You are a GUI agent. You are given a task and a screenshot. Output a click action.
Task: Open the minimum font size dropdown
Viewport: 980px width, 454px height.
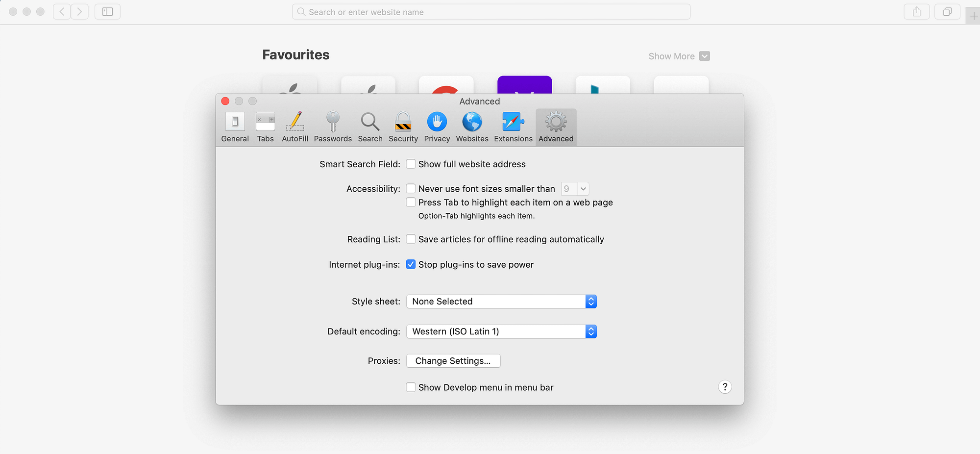[574, 188]
